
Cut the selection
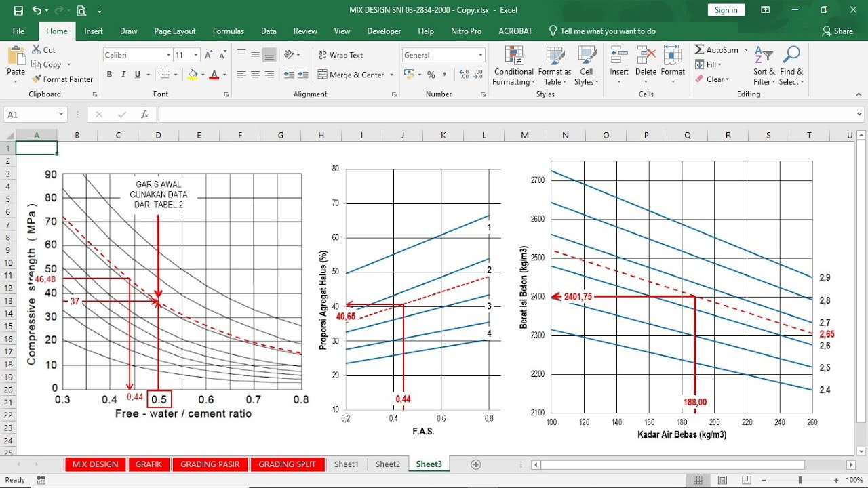[43, 50]
